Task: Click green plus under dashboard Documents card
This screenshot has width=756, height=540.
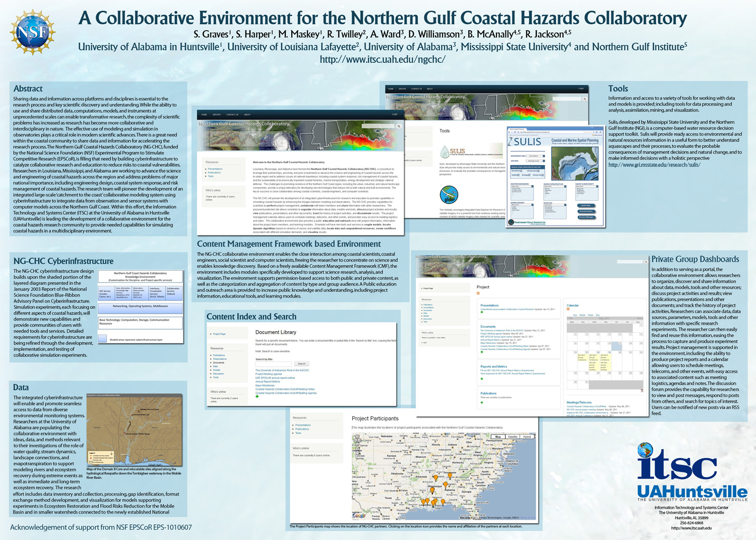Action: click(x=482, y=352)
